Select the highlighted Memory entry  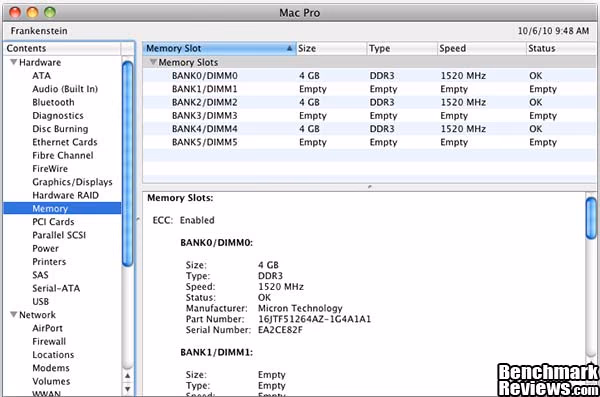point(62,209)
